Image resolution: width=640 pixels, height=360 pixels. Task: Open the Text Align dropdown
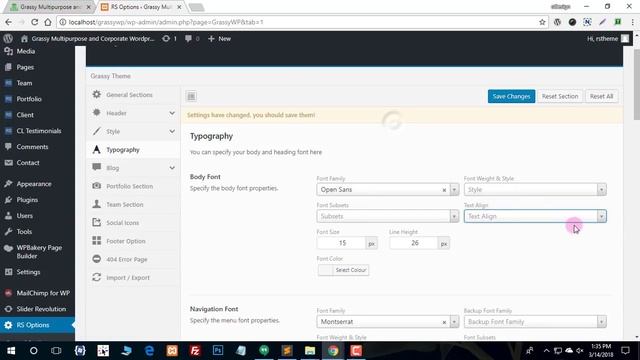pyautogui.click(x=535, y=216)
